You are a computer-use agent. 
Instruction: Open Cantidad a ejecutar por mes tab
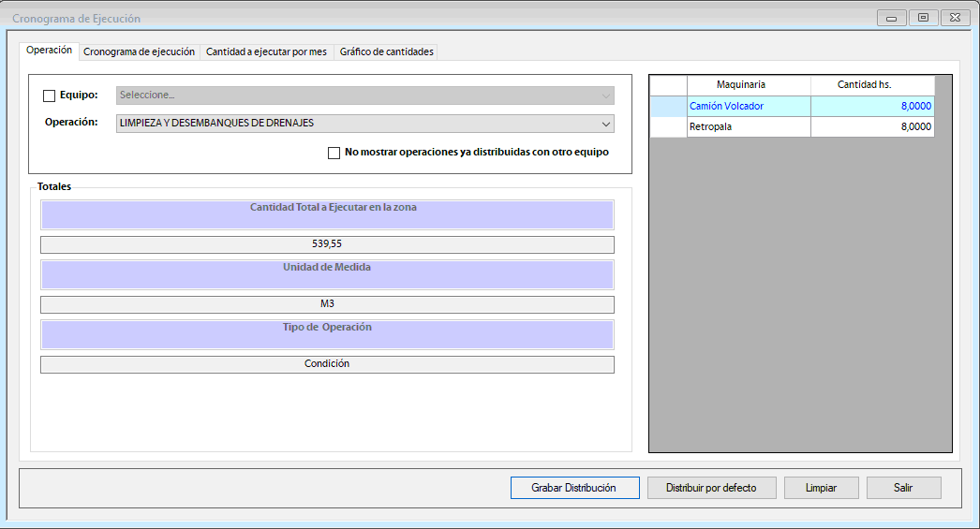pyautogui.click(x=266, y=52)
